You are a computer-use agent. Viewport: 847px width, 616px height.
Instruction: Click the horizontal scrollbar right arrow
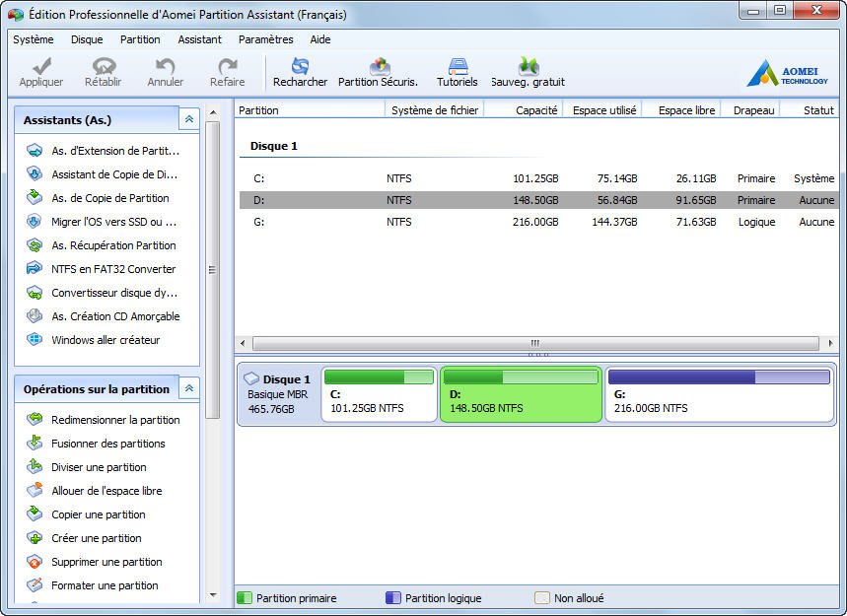(x=830, y=343)
